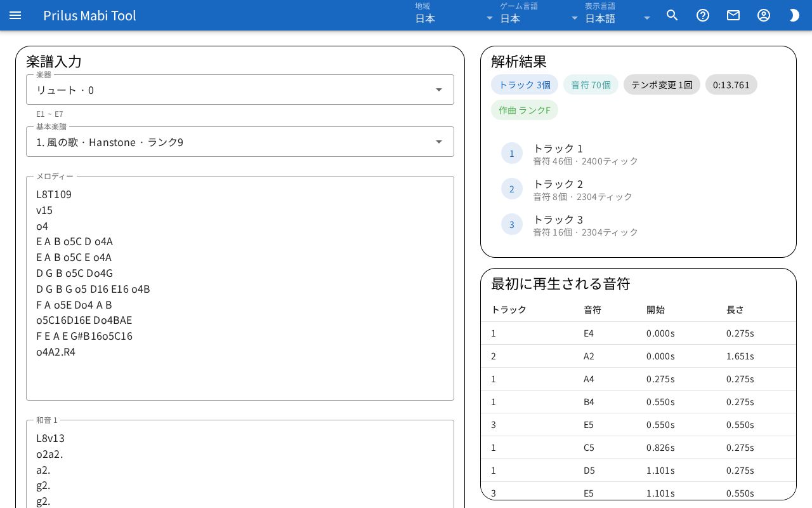Click the number 3 track avatar
Viewport: 812px width, 508px height.
tap(512, 224)
